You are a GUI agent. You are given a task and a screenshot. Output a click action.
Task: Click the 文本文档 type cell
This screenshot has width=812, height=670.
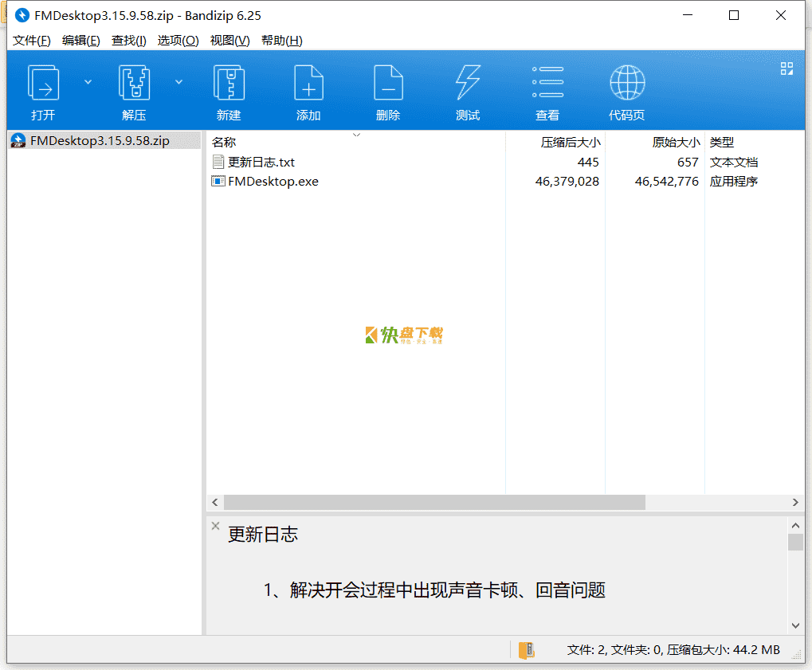click(734, 162)
